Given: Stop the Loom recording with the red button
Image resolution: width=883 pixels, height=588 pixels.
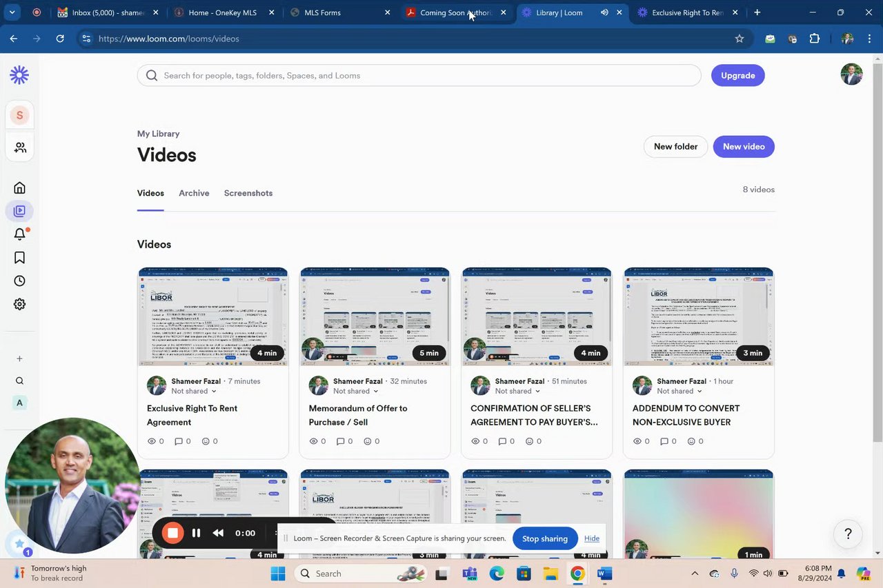Looking at the screenshot, I should (172, 533).
